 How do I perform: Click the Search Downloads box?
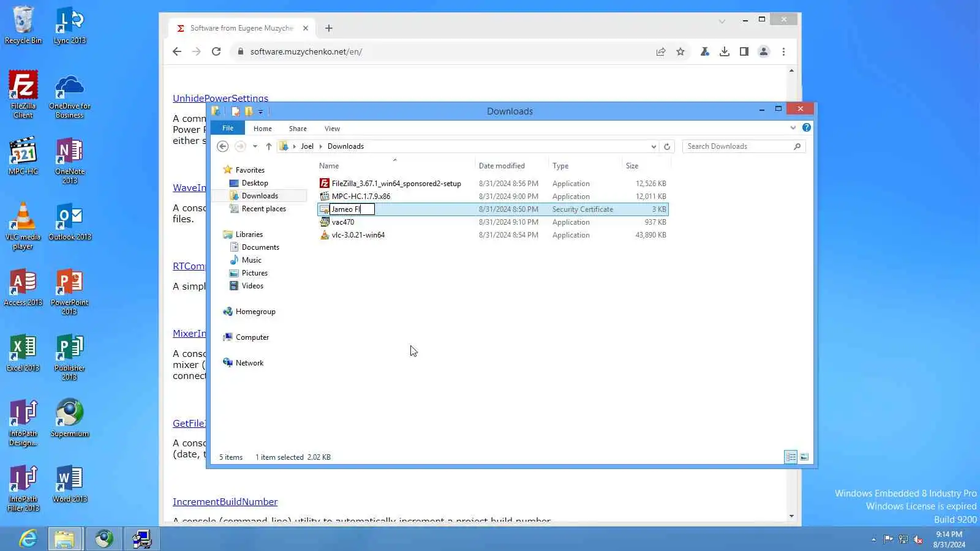coord(744,146)
